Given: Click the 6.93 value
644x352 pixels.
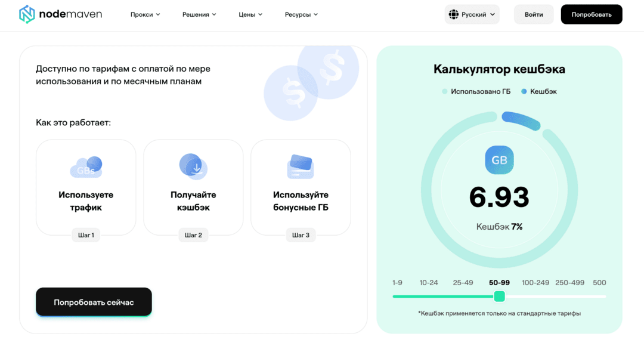Looking at the screenshot, I should 499,197.
